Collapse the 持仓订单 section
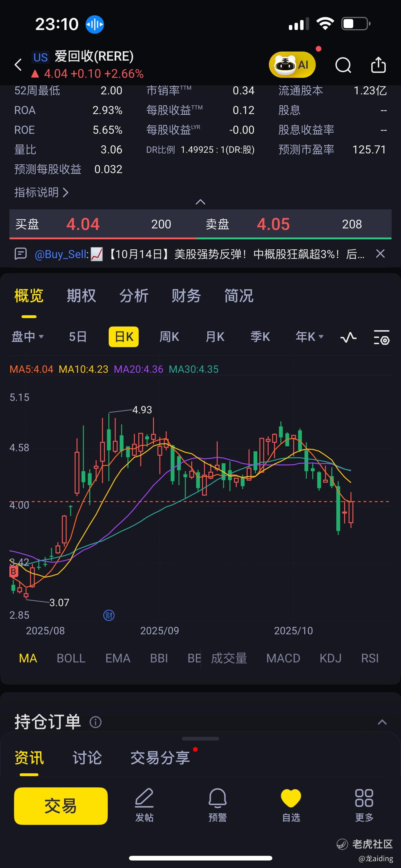Image resolution: width=401 pixels, height=868 pixels. click(382, 722)
